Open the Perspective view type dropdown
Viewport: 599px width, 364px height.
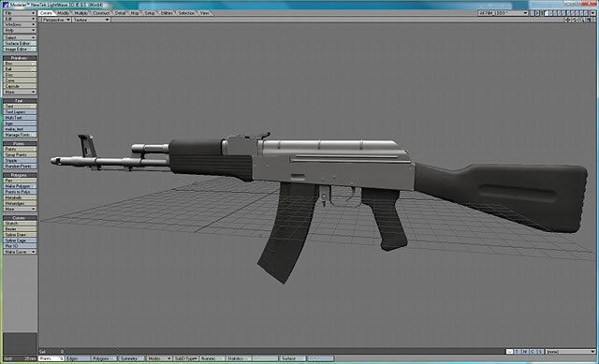(x=56, y=20)
